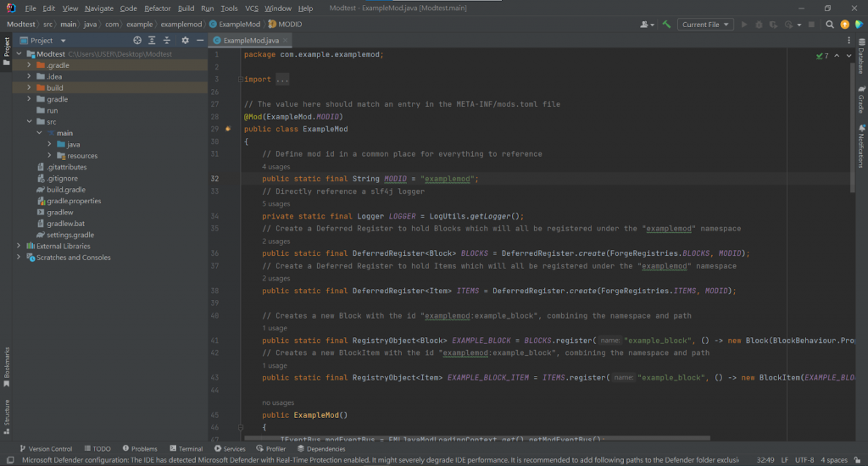Viewport: 868px width, 466px height.
Task: Expand the .gradle folder in tree
Action: 29,65
